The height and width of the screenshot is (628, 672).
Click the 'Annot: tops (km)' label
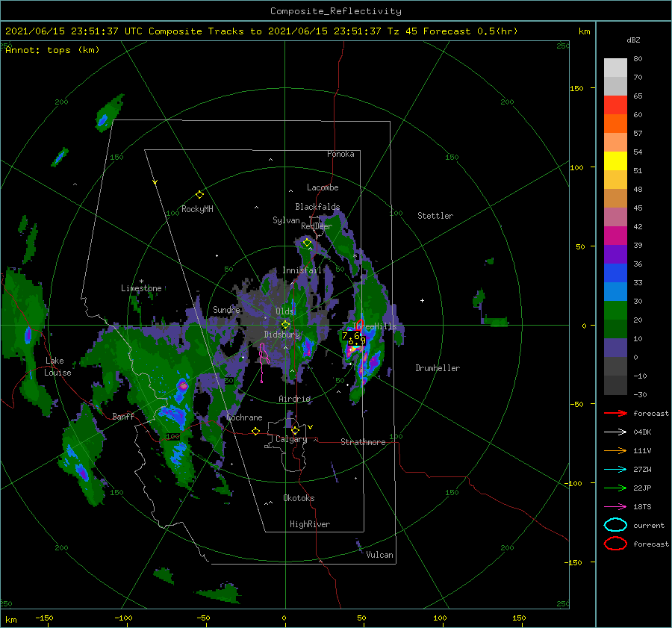[x=52, y=50]
